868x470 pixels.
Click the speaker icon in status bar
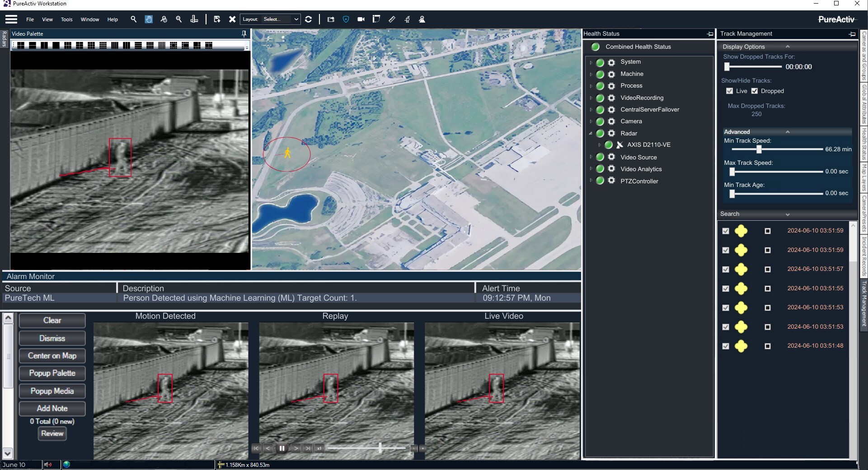48,465
